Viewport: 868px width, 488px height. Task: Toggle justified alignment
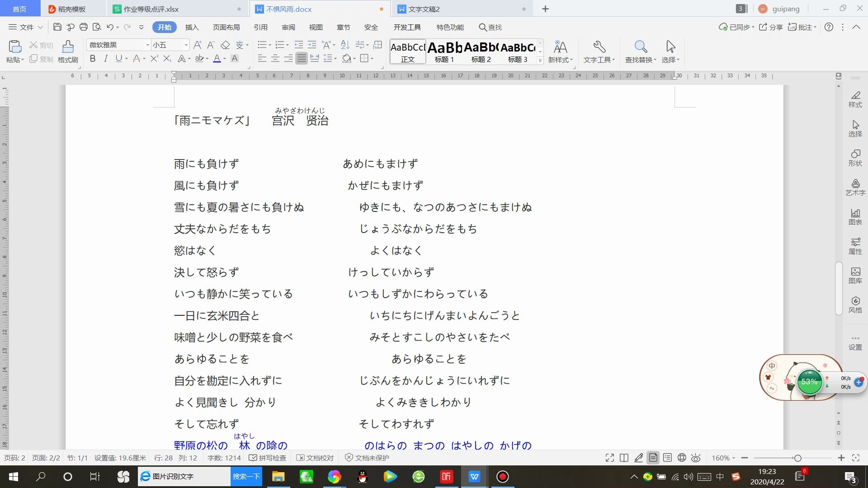(301, 58)
